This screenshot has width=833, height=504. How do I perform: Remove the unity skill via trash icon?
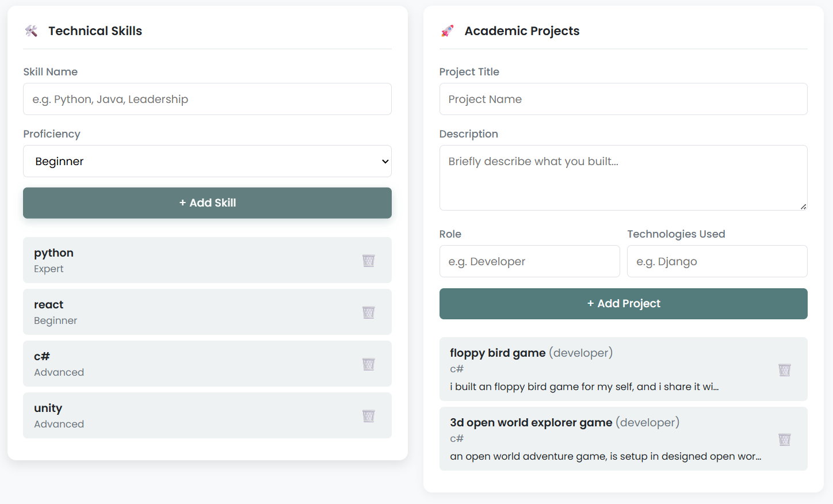(x=369, y=416)
